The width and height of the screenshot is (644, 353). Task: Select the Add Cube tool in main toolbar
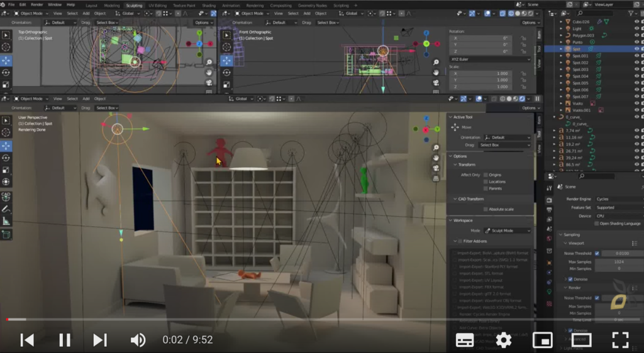click(x=6, y=234)
